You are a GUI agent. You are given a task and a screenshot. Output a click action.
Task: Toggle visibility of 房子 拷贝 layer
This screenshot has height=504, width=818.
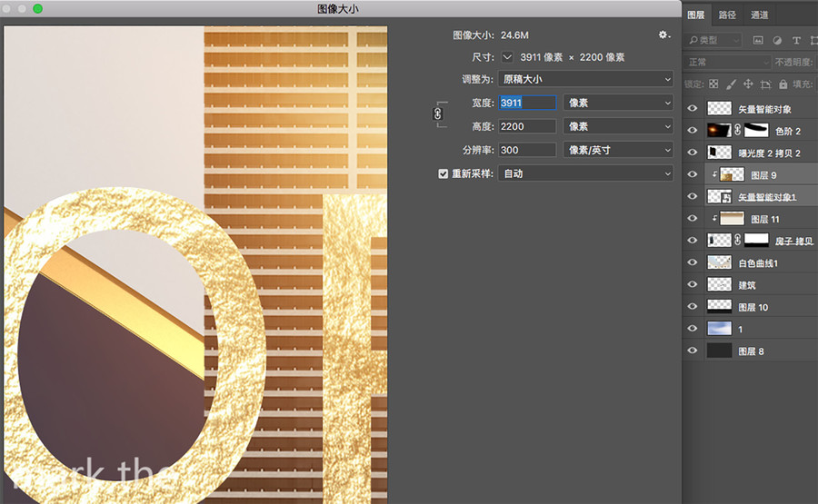693,241
